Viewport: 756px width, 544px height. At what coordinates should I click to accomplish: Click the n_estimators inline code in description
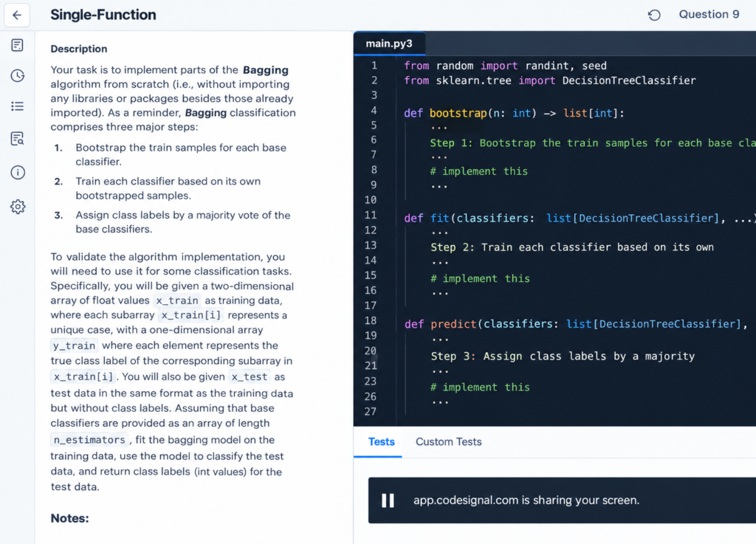89,439
